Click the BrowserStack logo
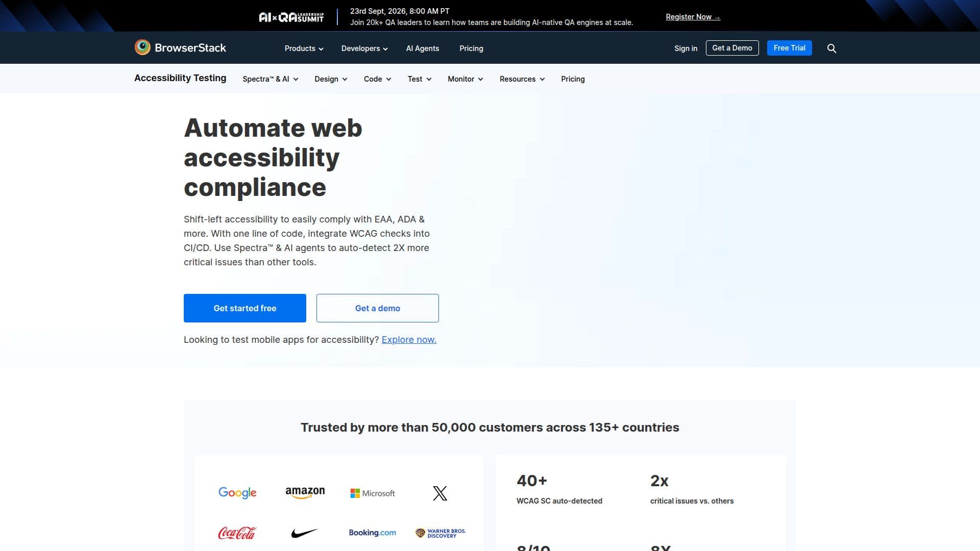980x551 pixels. click(180, 47)
